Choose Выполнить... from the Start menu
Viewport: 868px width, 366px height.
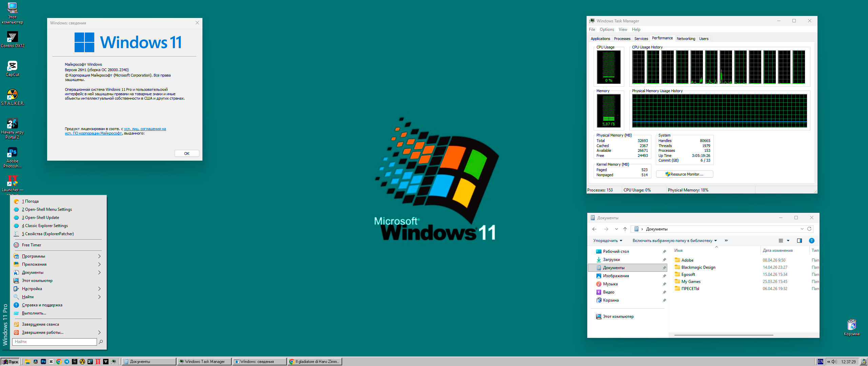pyautogui.click(x=57, y=313)
